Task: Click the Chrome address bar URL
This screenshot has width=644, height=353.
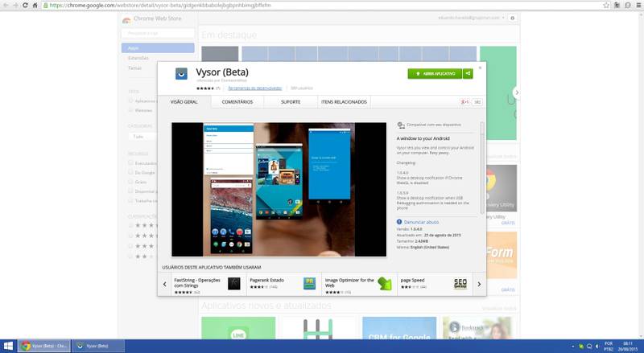Action: tap(160, 6)
